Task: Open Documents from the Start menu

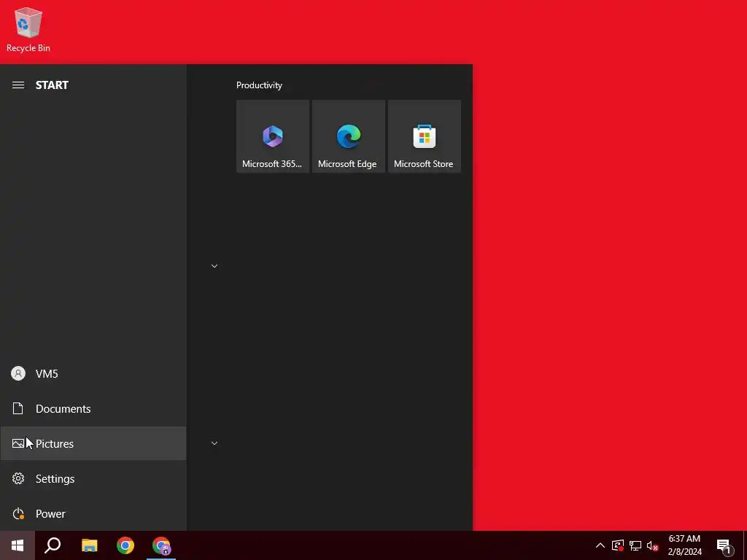Action: coord(93,408)
